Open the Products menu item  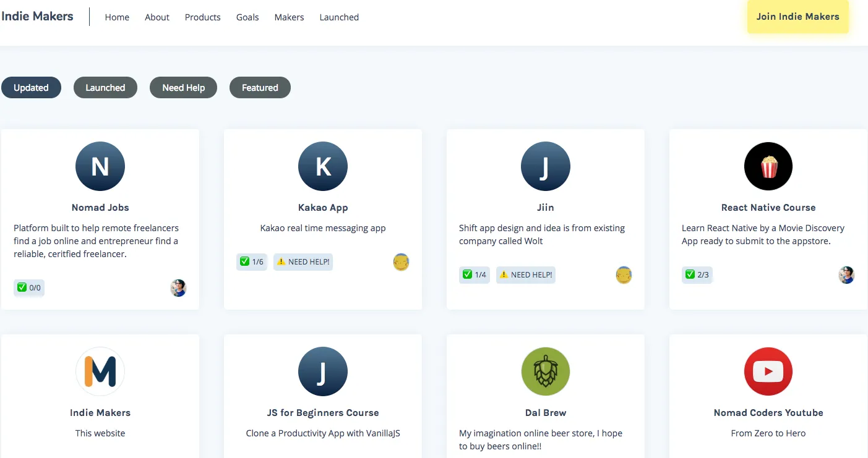(202, 17)
